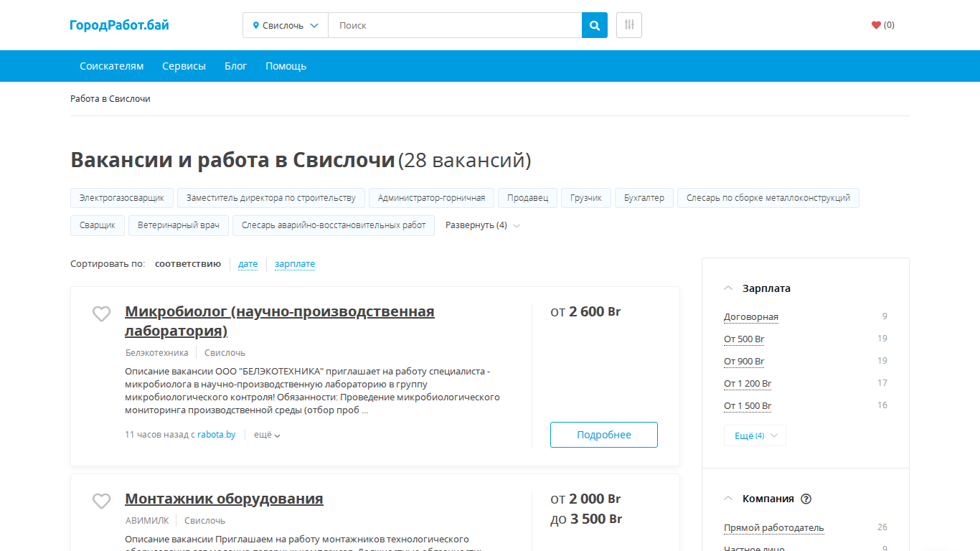980x551 pixels.
Task: Collapse the Компания filter section
Action: pos(759,499)
